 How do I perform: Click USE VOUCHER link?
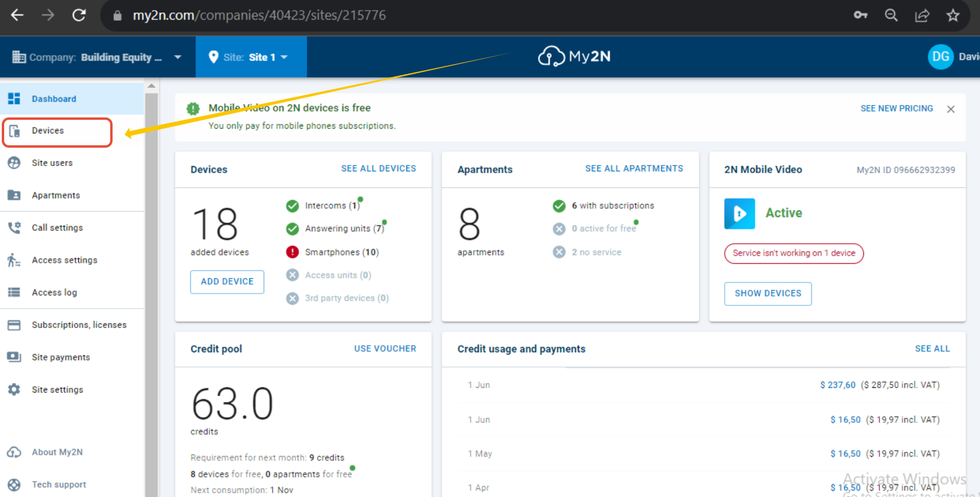coord(385,349)
